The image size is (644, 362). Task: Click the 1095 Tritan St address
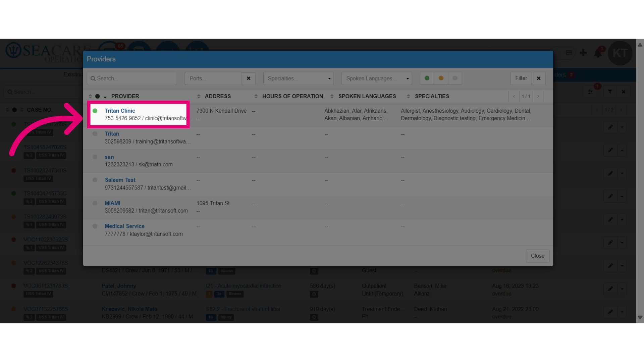213,203
